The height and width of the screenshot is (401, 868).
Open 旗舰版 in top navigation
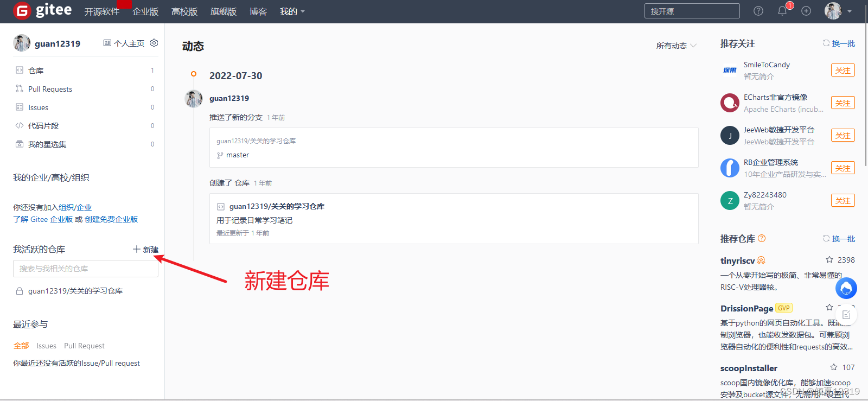[224, 11]
